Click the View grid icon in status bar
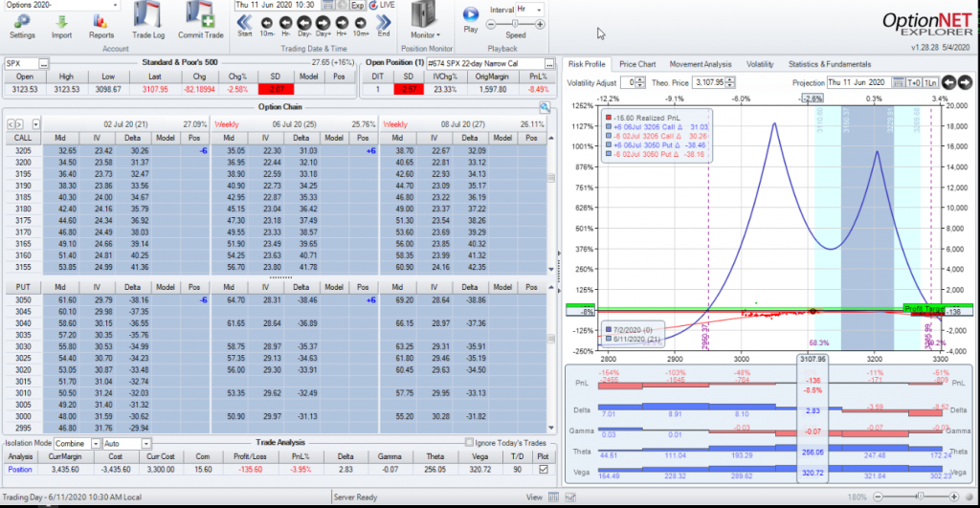 click(x=553, y=497)
